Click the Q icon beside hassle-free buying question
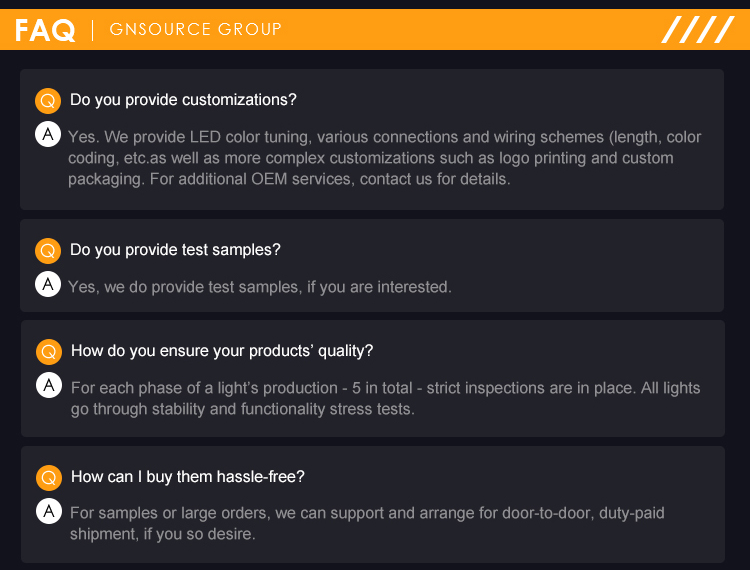Image resolution: width=750 pixels, height=570 pixels. [49, 477]
